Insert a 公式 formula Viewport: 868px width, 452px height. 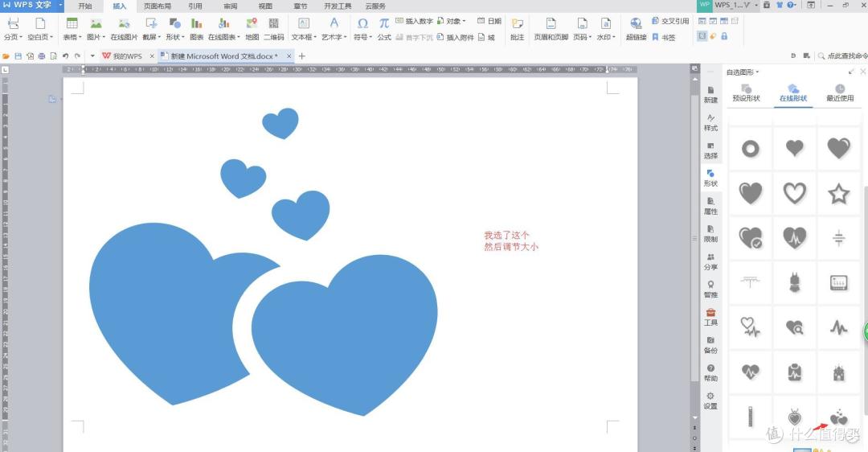[x=384, y=29]
